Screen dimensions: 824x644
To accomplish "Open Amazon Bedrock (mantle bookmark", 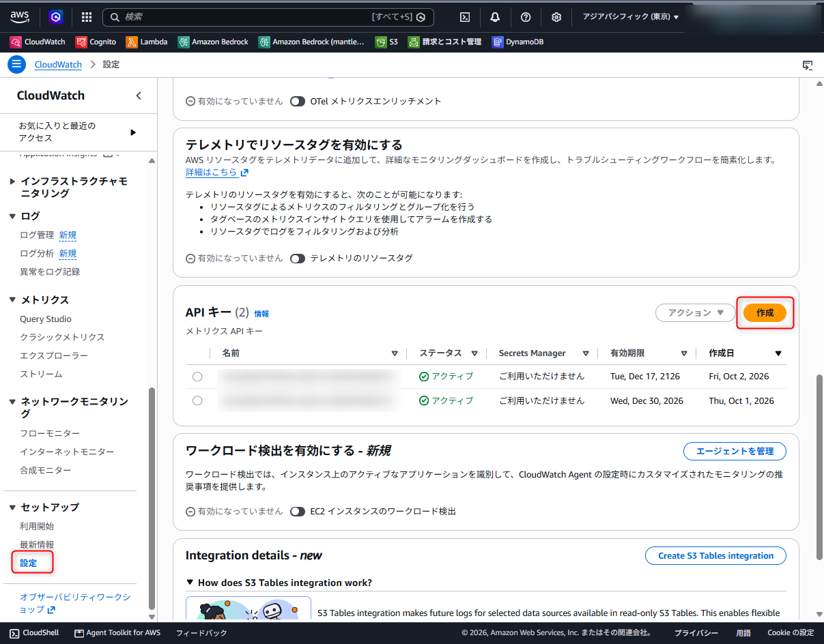I will 312,42.
